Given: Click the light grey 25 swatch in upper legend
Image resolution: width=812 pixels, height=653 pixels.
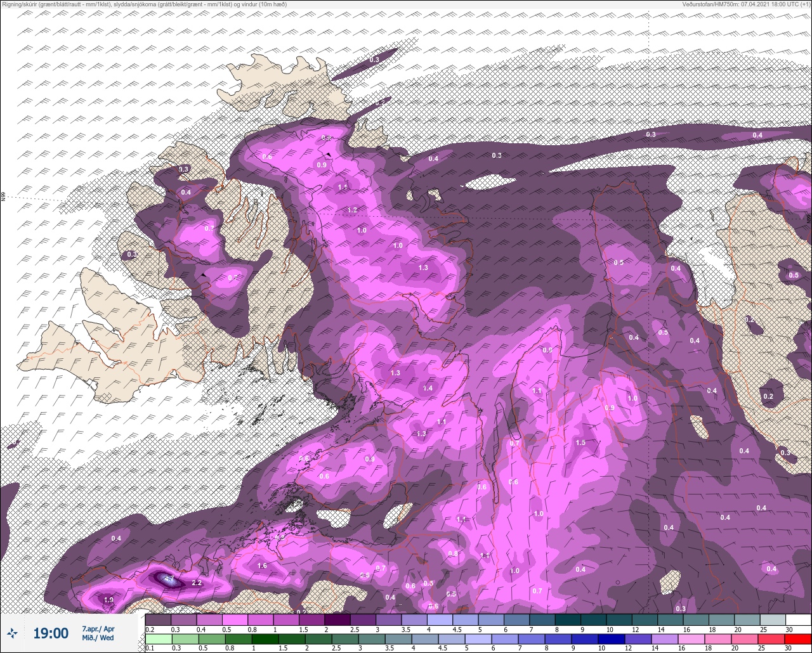Looking at the screenshot, I should coord(773,620).
